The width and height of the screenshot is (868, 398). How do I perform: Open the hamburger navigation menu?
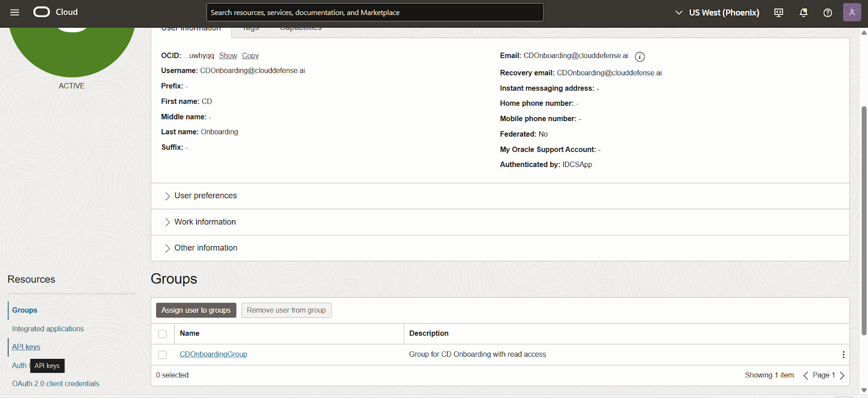15,12
